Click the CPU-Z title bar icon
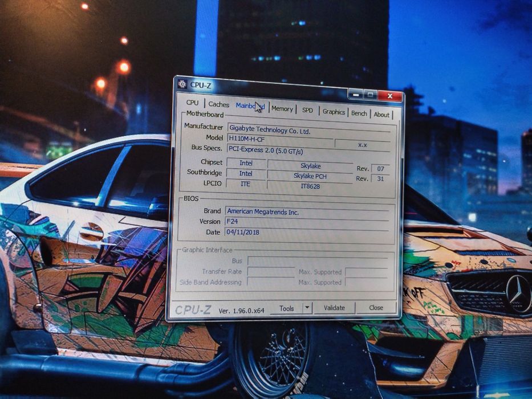532x399 pixels. click(x=182, y=84)
